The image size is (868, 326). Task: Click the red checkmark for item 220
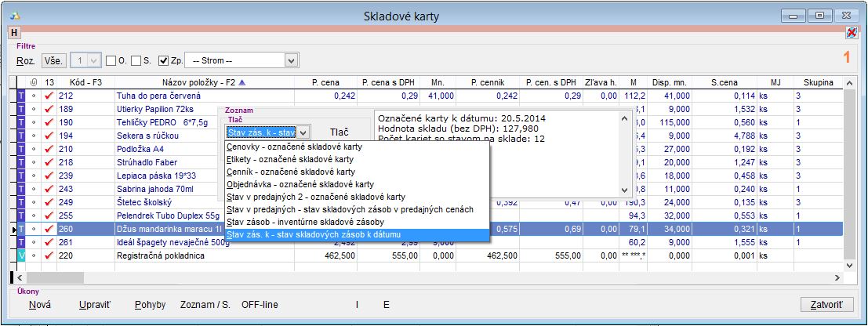[x=49, y=255]
